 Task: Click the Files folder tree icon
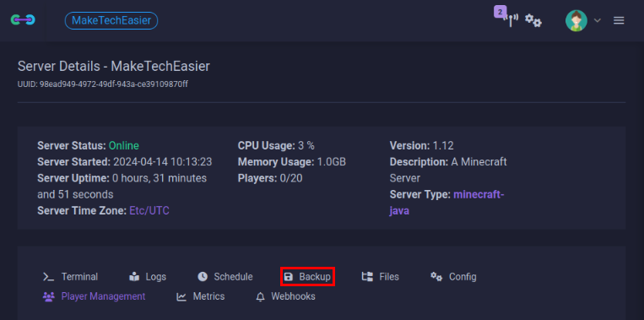pos(367,276)
